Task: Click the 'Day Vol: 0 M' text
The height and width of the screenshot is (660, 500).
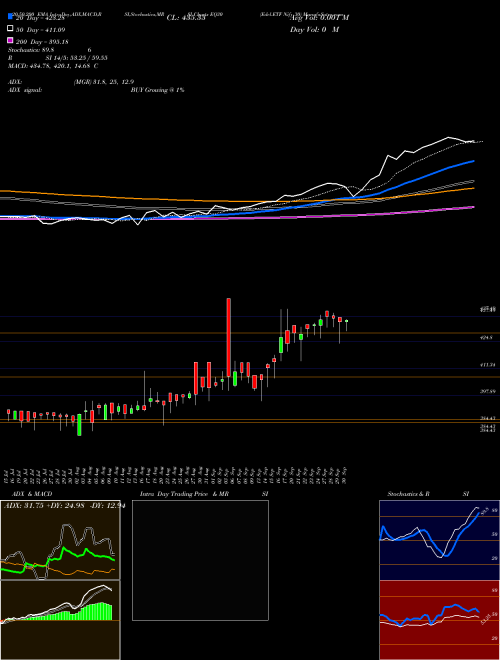Action: [314, 29]
